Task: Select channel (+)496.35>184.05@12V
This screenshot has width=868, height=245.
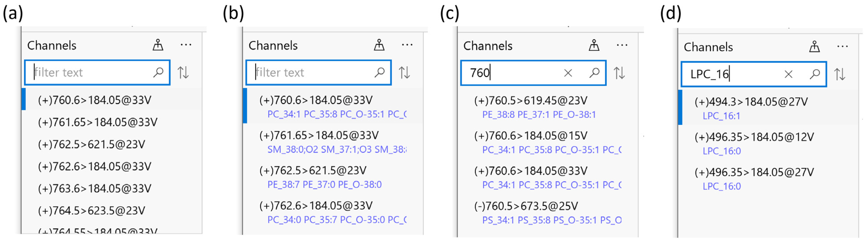Action: [x=754, y=137]
